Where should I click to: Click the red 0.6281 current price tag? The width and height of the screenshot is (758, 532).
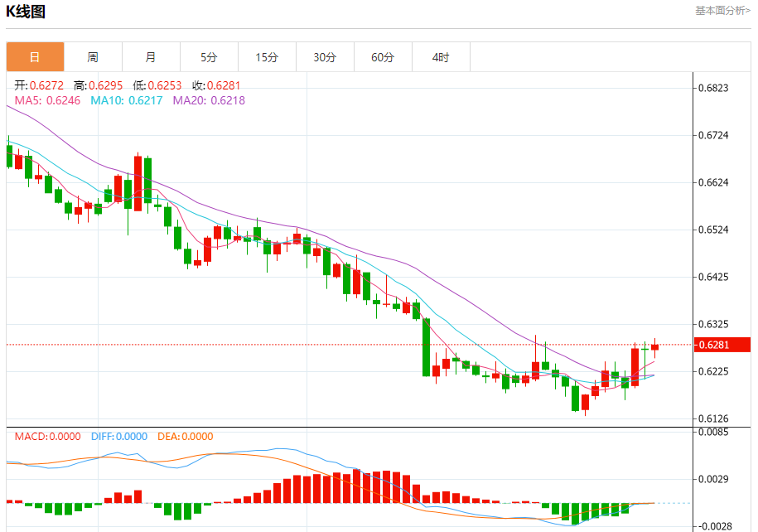click(x=722, y=345)
